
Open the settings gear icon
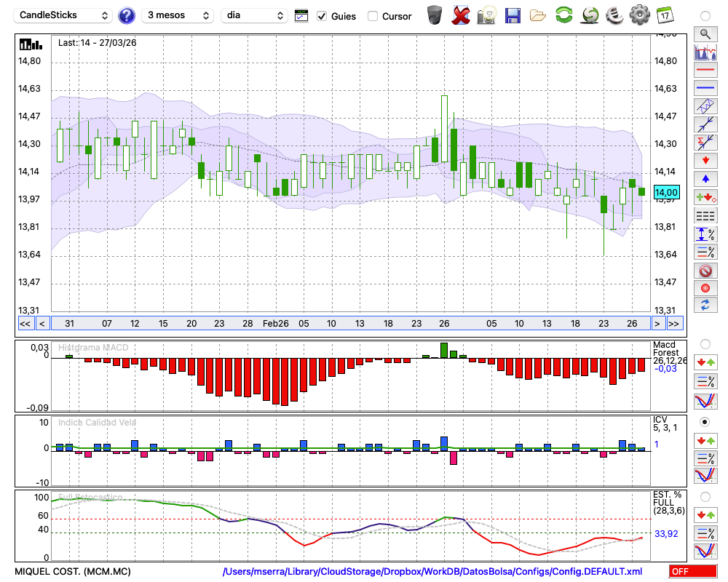pyautogui.click(x=639, y=15)
